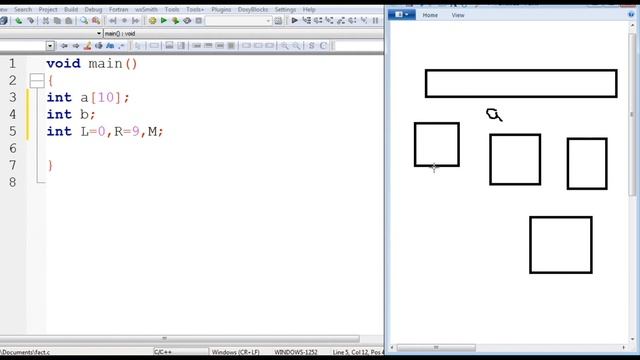Click the Step out debug icon
Image resolution: width=640 pixels, height=360 pixels.
click(x=341, y=20)
